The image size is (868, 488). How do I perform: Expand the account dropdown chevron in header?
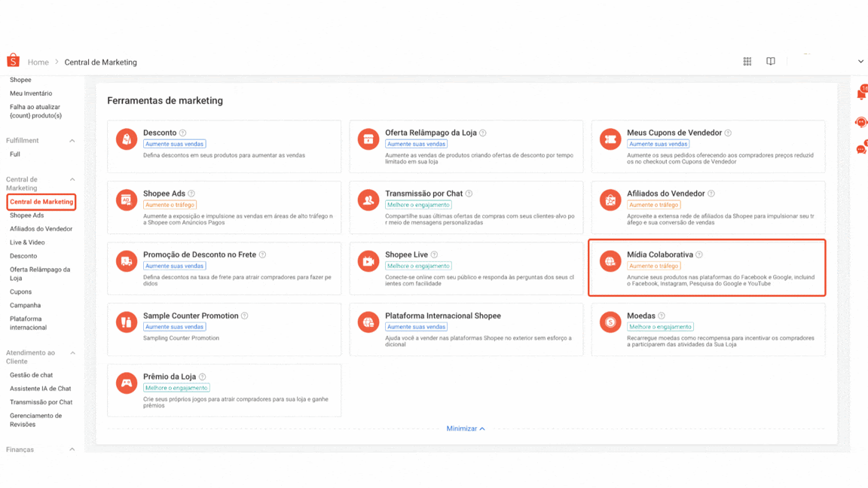tap(860, 62)
